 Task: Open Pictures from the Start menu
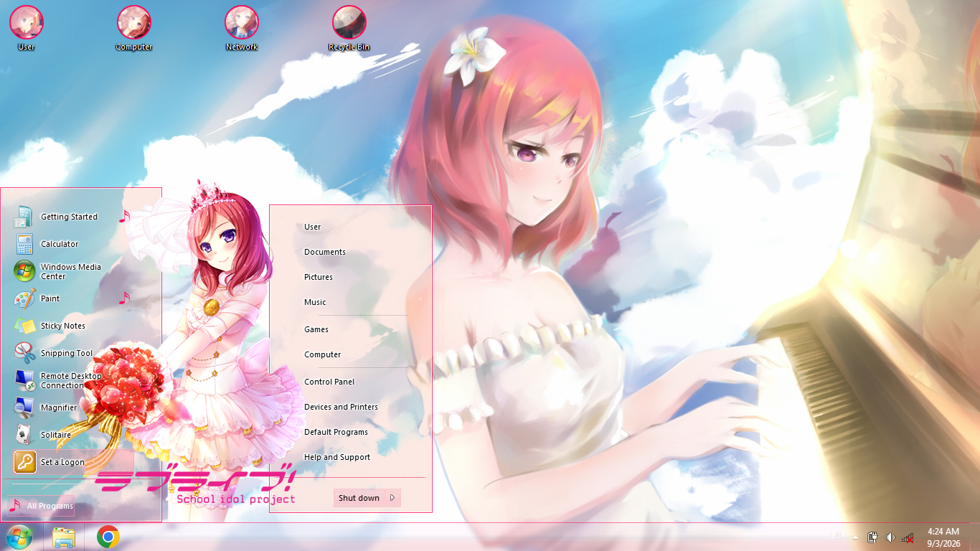[319, 277]
